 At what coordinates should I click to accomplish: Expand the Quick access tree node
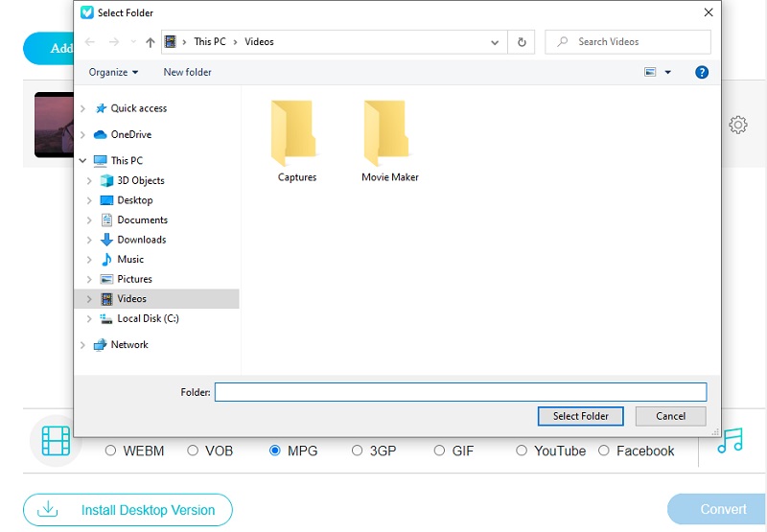(83, 109)
